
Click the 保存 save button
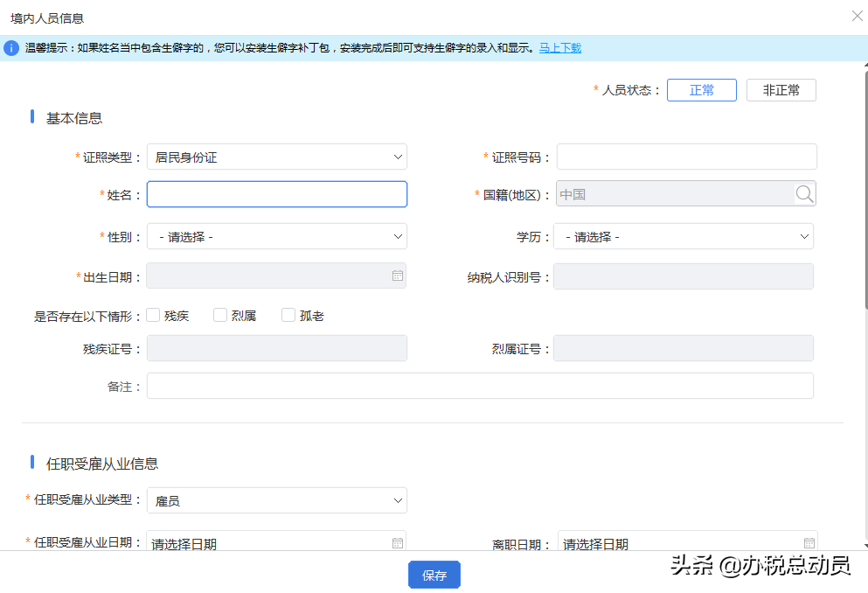pos(434,575)
